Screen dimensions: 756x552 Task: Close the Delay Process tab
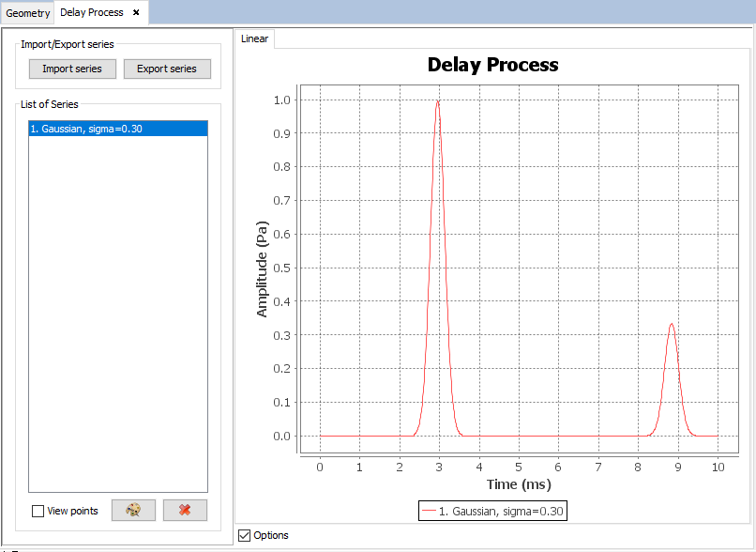coord(136,12)
